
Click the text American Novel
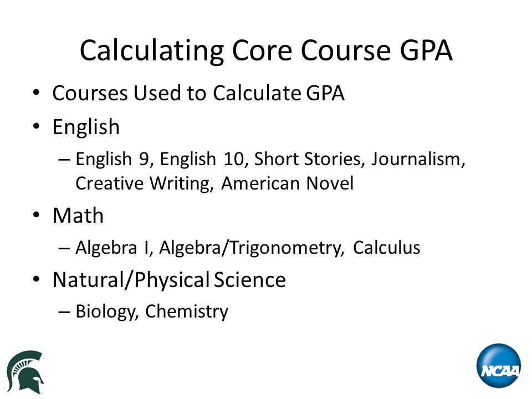[x=288, y=183]
